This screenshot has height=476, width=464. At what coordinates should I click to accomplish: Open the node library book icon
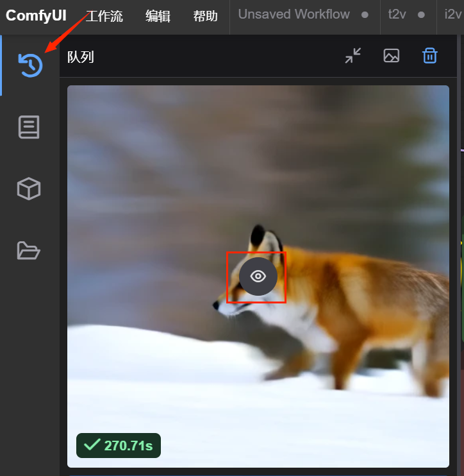coord(29,127)
